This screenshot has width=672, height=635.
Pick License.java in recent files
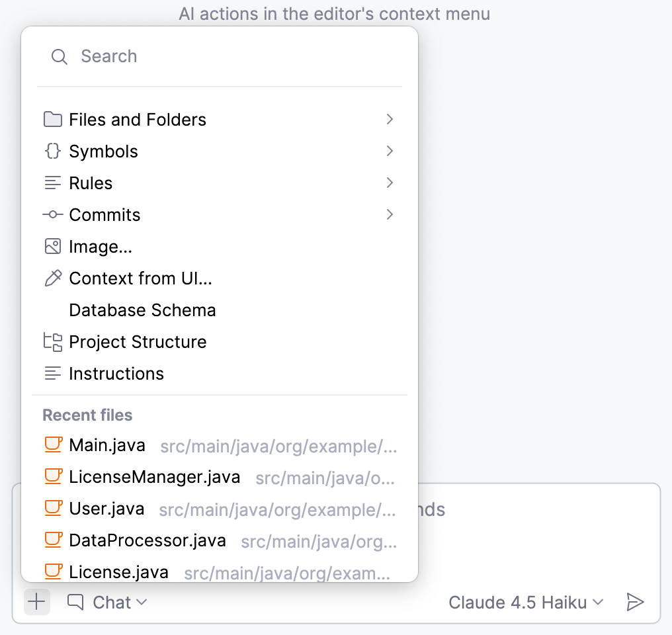118,571
